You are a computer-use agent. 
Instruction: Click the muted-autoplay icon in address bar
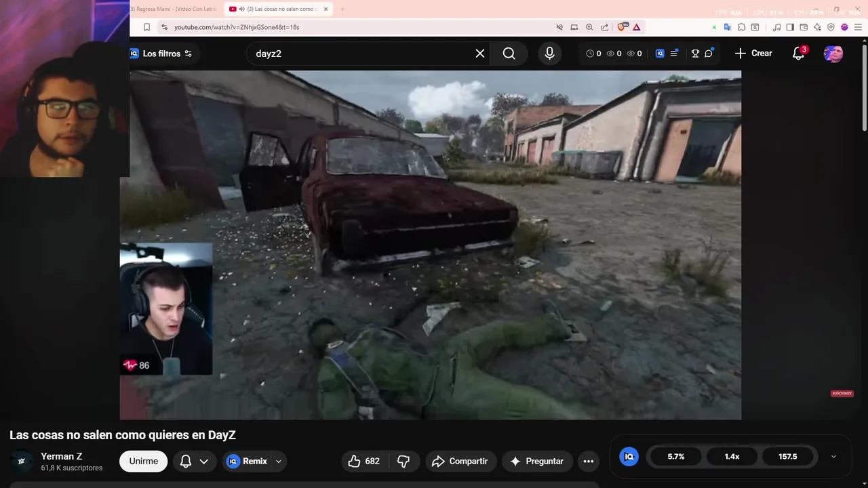point(559,27)
